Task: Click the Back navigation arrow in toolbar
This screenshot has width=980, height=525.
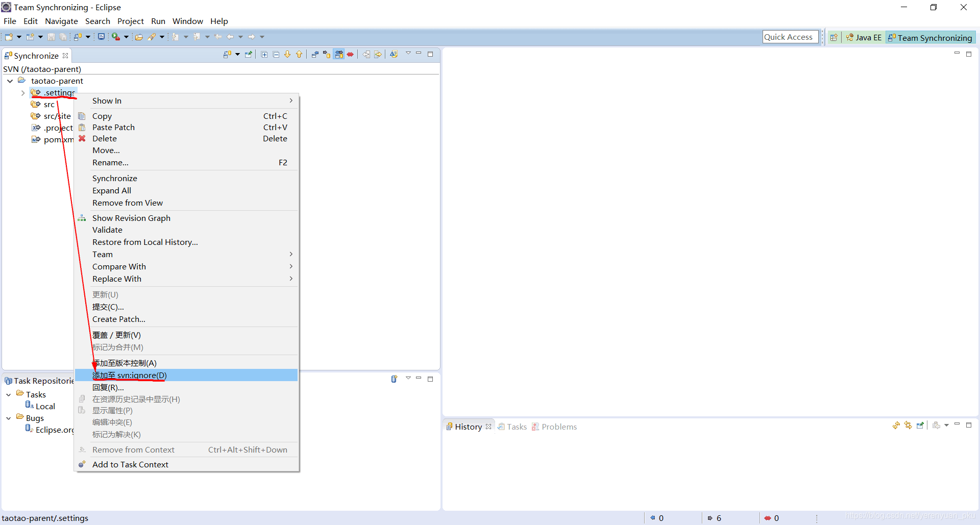Action: click(x=230, y=37)
